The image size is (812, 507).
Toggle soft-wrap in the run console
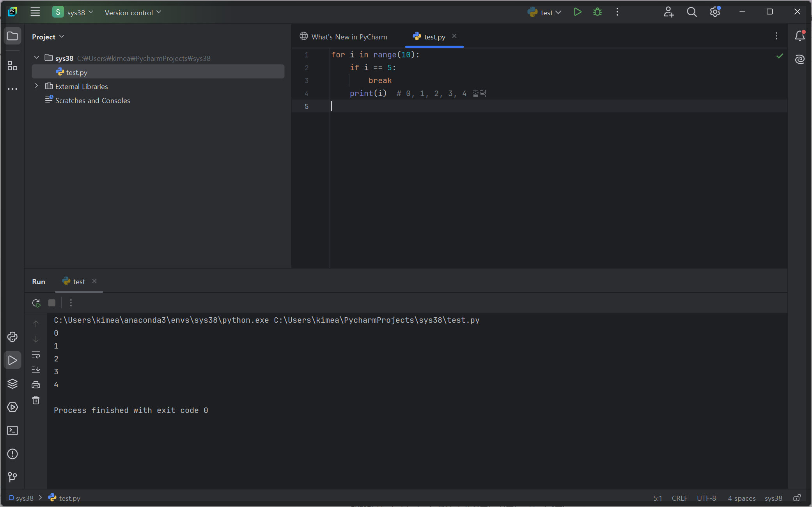click(36, 355)
